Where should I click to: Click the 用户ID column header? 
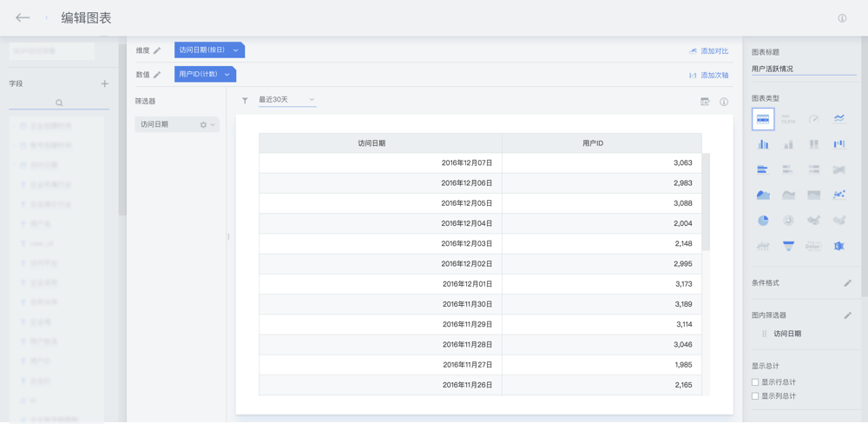(x=602, y=143)
